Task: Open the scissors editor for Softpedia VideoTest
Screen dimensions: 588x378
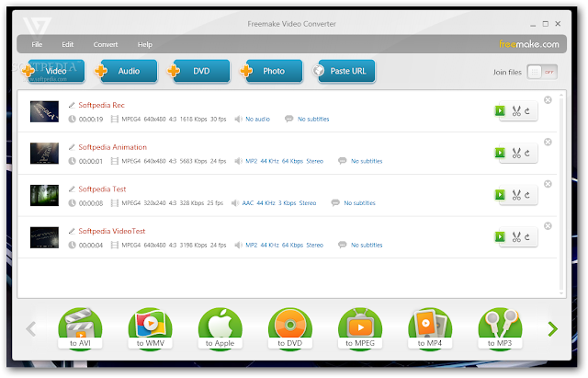Action: [x=516, y=236]
